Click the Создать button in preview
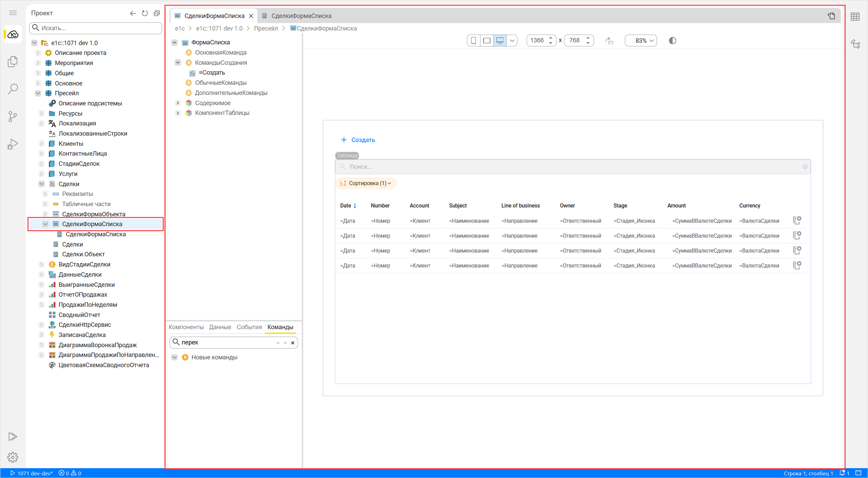 tap(358, 140)
